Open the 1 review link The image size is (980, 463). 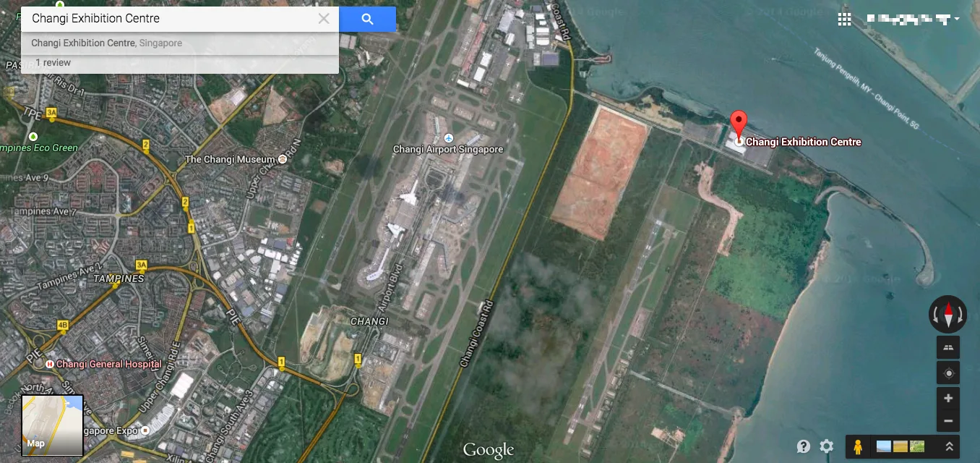[53, 63]
